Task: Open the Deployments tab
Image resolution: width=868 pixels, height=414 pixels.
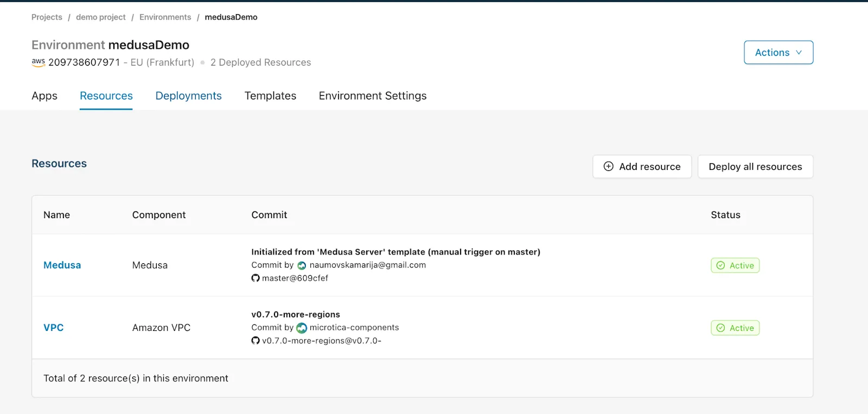Action: pos(188,96)
